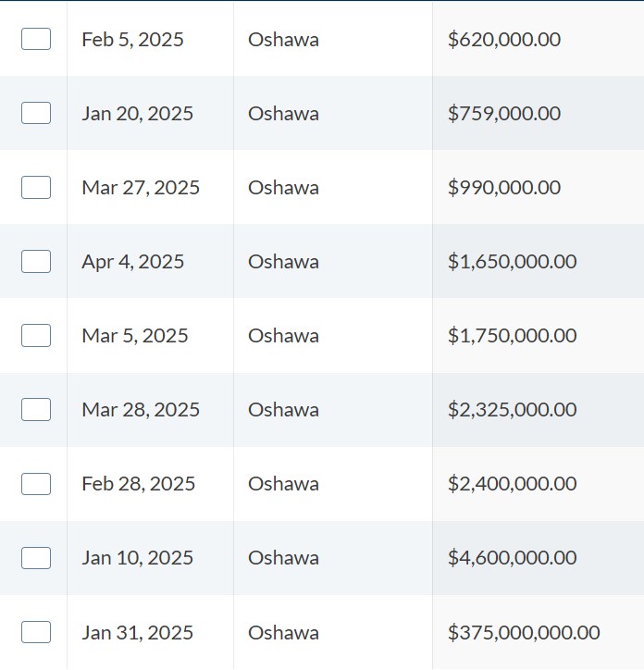This screenshot has height=670, width=644.
Task: Check the box for the Jan 10, 2025 row
Action: 36,557
